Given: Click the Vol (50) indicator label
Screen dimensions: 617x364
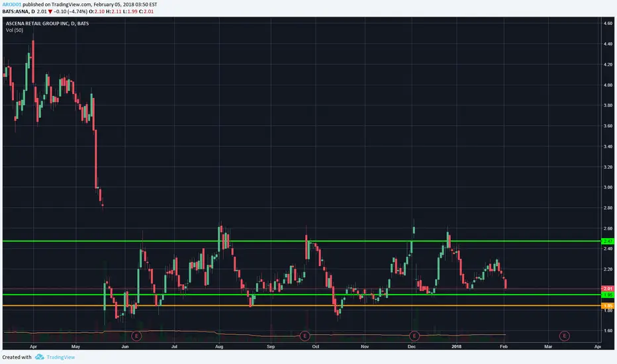Looking at the screenshot, I should pos(15,30).
